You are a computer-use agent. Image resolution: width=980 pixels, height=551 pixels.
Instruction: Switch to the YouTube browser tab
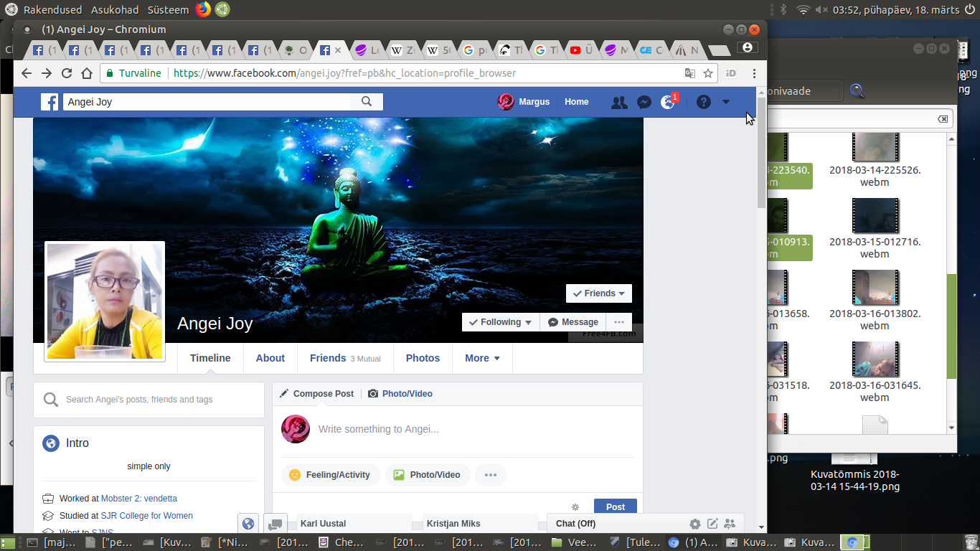(582, 50)
